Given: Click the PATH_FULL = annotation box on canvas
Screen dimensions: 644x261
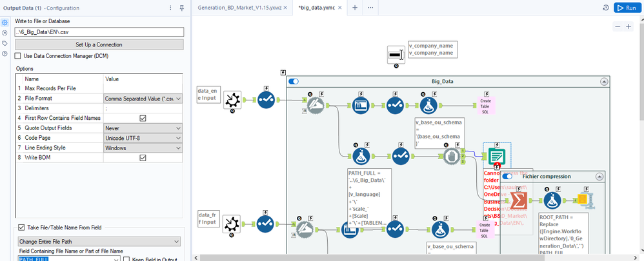Looking at the screenshot, I should [370, 197].
